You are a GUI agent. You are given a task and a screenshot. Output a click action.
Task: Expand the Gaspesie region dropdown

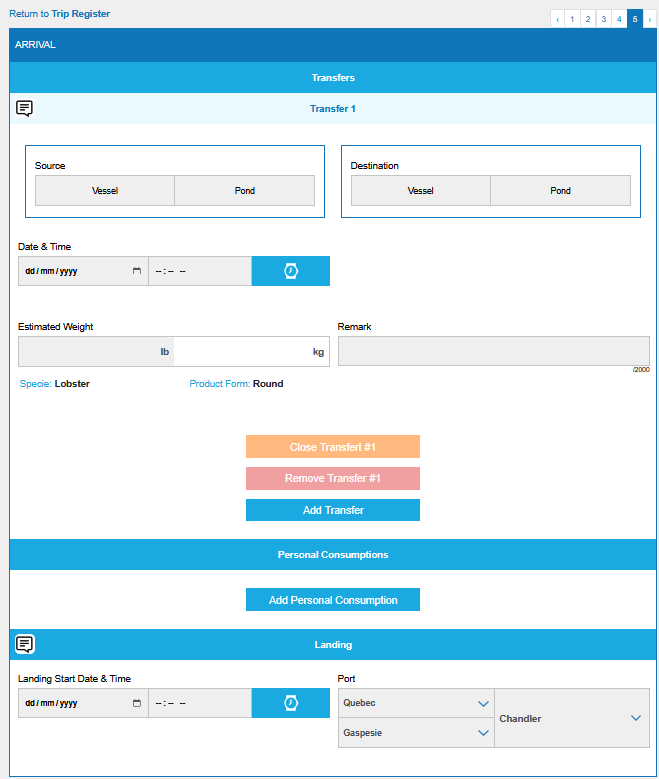(x=416, y=733)
